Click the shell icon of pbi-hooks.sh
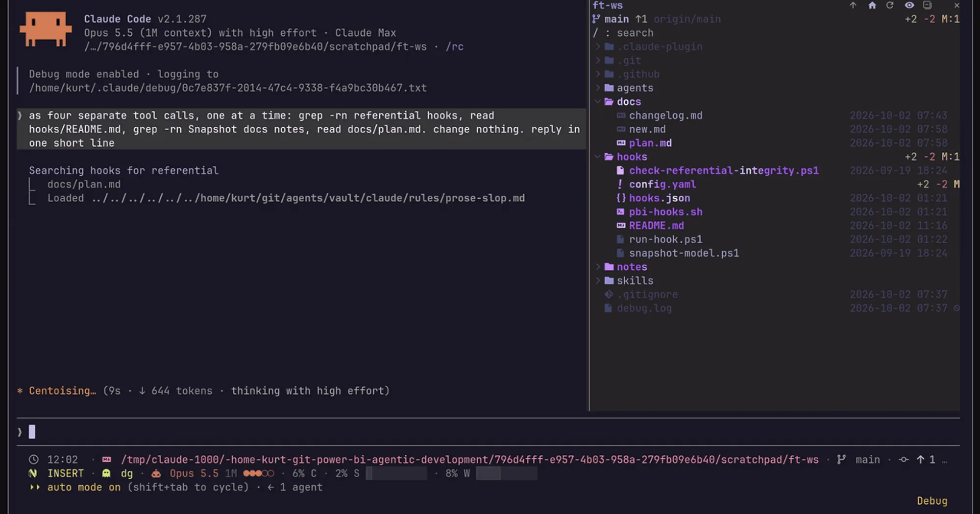This screenshot has height=514, width=980. 620,212
